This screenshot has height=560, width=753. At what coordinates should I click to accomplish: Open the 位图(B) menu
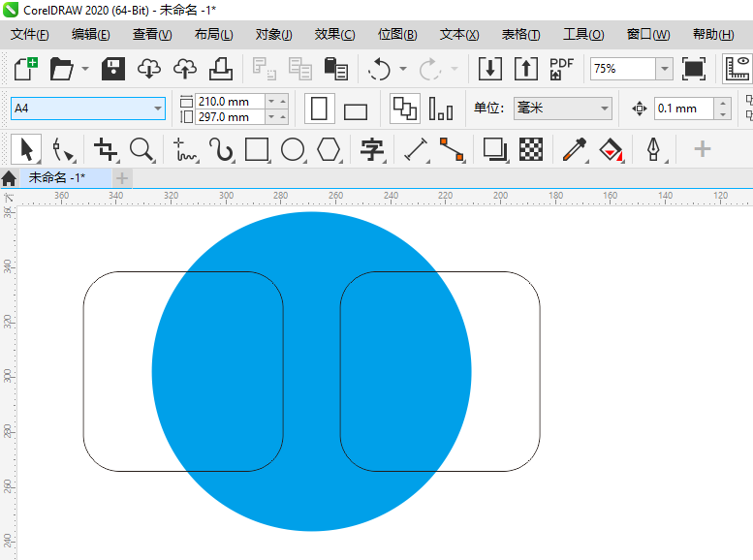pyautogui.click(x=397, y=34)
